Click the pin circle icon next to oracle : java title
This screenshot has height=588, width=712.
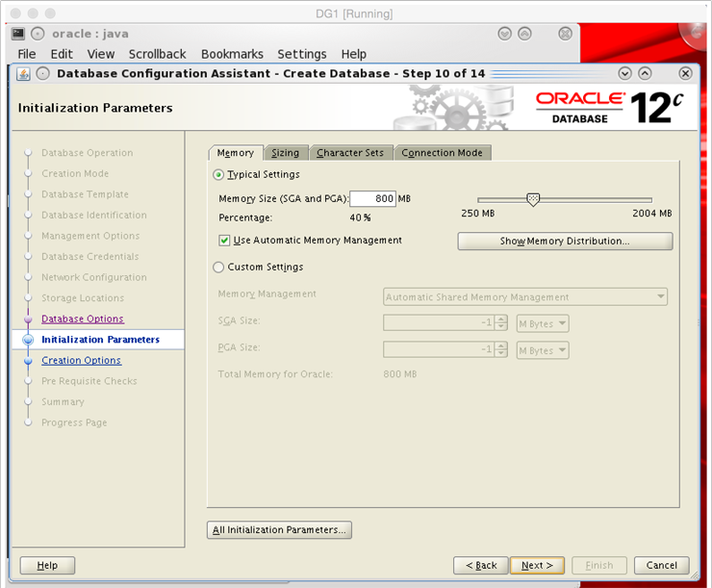[38, 34]
